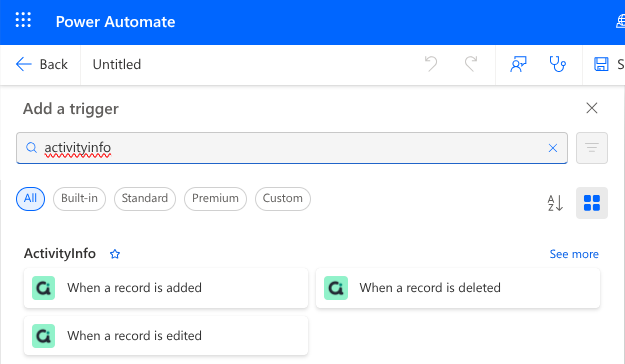
Task: Favorite the ActivityInfo connector star
Action: pos(115,254)
